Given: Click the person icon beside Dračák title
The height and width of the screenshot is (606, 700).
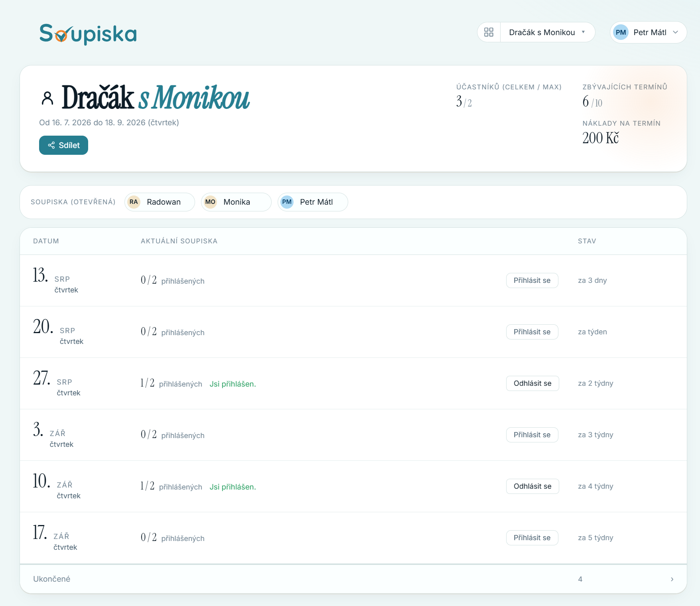Looking at the screenshot, I should pyautogui.click(x=47, y=98).
